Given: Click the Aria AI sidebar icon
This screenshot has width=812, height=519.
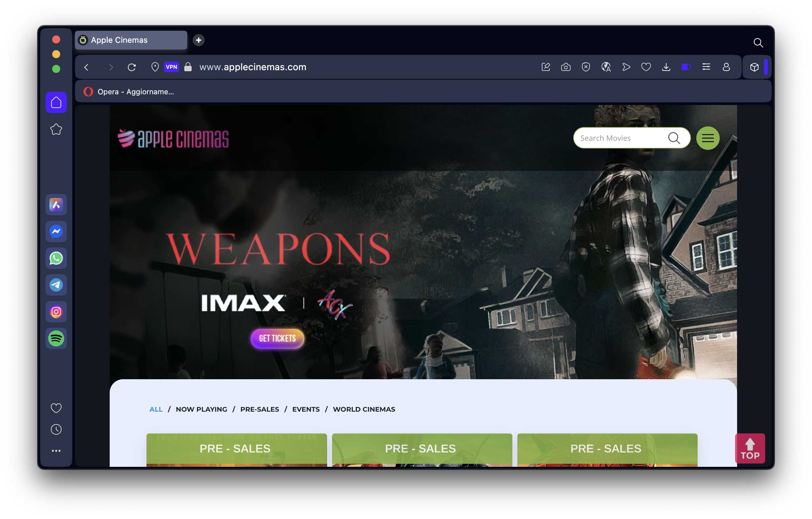Looking at the screenshot, I should coord(56,205).
